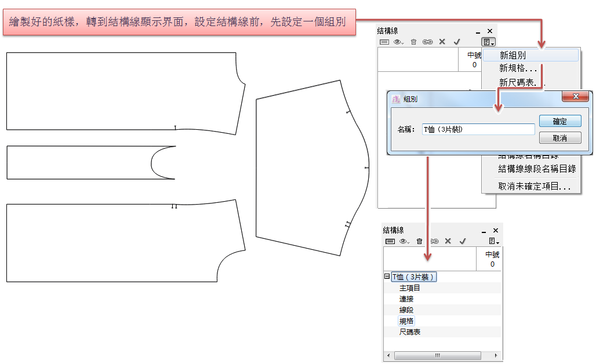The width and height of the screenshot is (596, 364).
Task: Click the checkmark confirm icon in the lower 結構線 toolbar
Action: 462,241
